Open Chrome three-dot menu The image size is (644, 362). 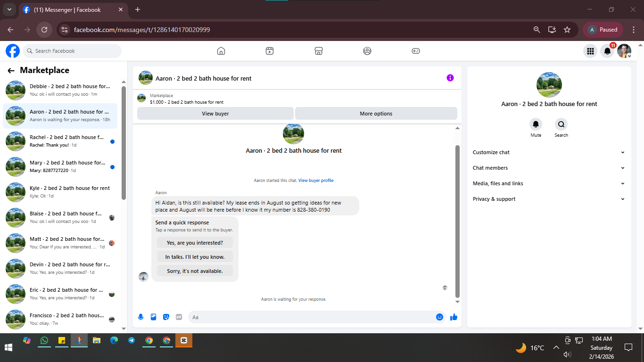(x=634, y=30)
